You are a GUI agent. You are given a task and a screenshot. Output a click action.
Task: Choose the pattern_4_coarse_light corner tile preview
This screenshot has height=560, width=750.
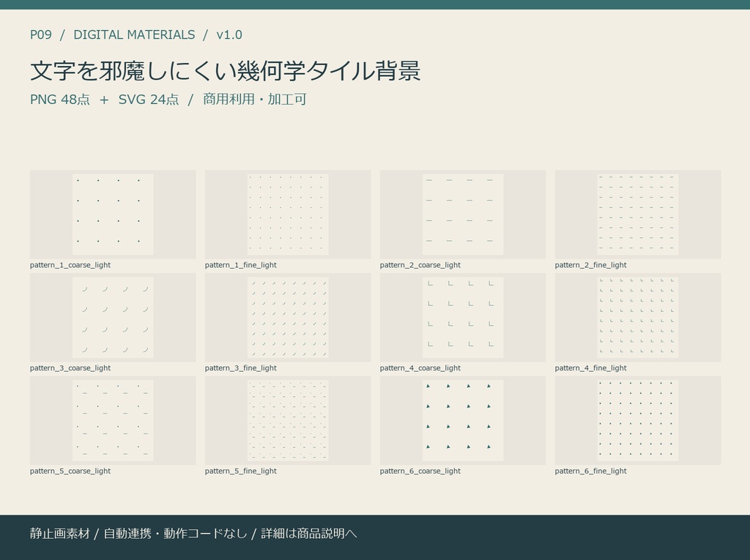coord(463,317)
